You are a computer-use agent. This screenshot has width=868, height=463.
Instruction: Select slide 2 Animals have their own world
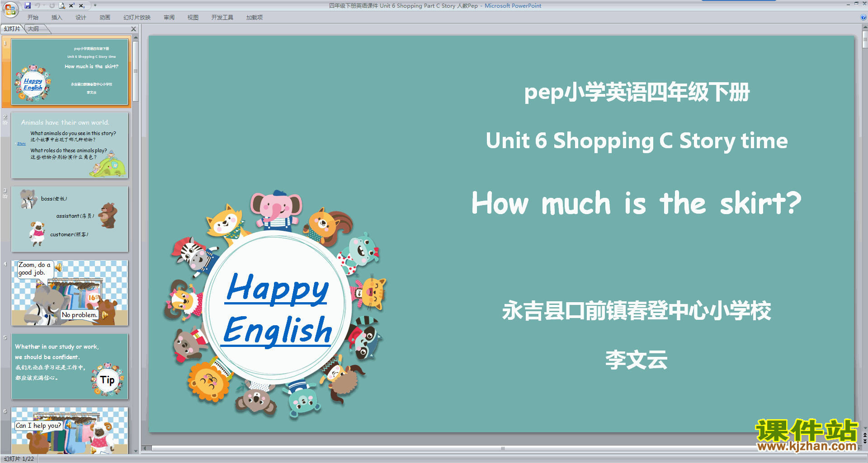70,145
